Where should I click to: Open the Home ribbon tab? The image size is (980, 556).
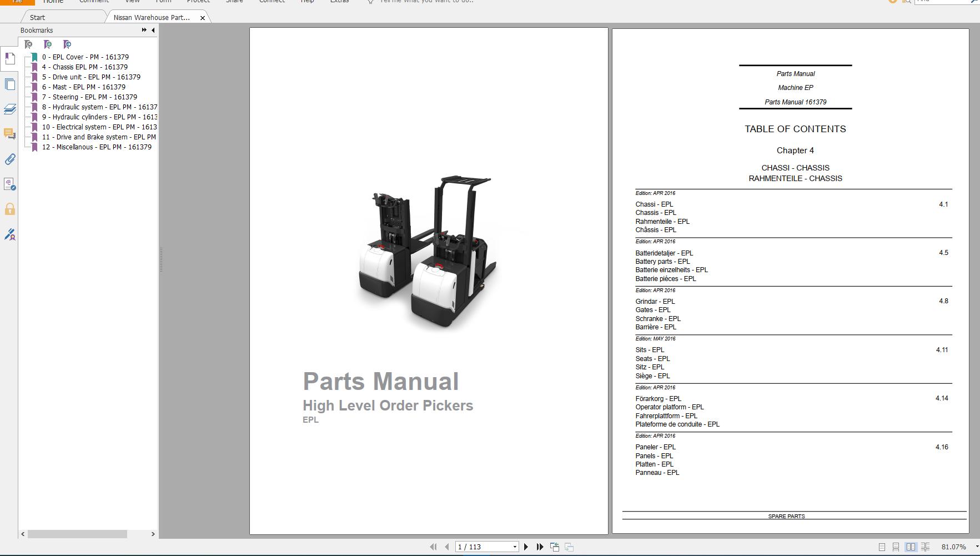[53, 2]
